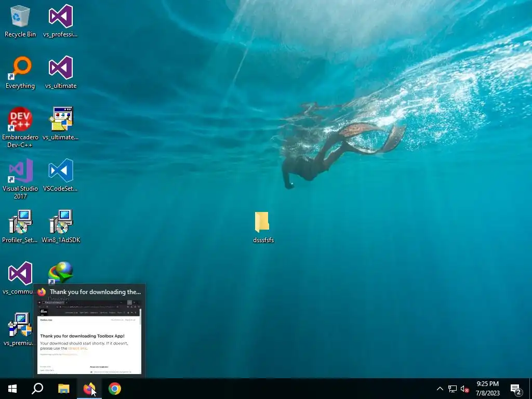The image size is (532, 399).
Task: Select the vs_professi... installer icon
Action: (x=60, y=21)
